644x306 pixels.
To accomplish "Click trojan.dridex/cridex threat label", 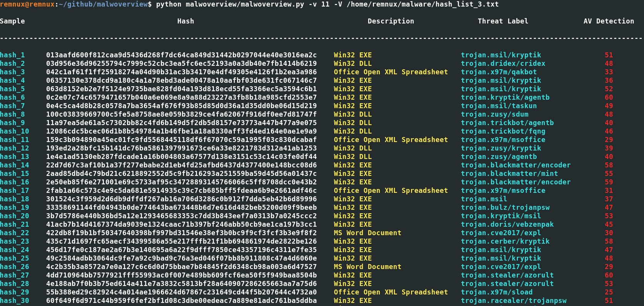I will tap(503, 64).
